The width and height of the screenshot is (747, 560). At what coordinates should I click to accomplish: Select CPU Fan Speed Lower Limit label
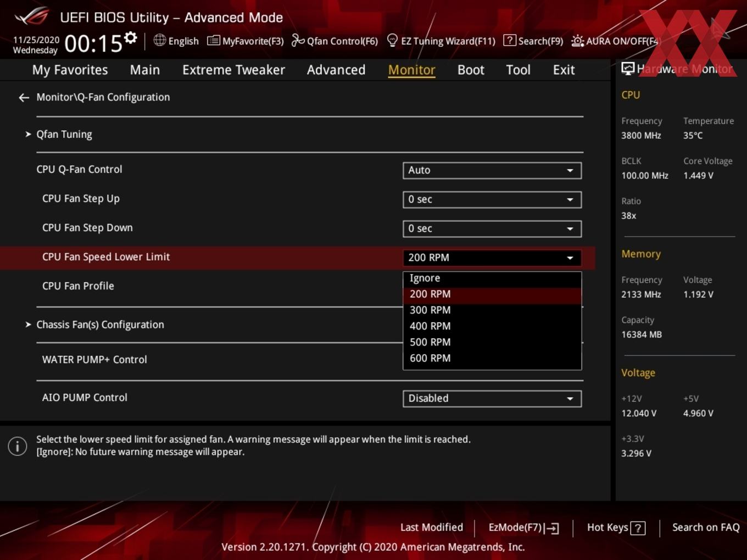pyautogui.click(x=106, y=257)
